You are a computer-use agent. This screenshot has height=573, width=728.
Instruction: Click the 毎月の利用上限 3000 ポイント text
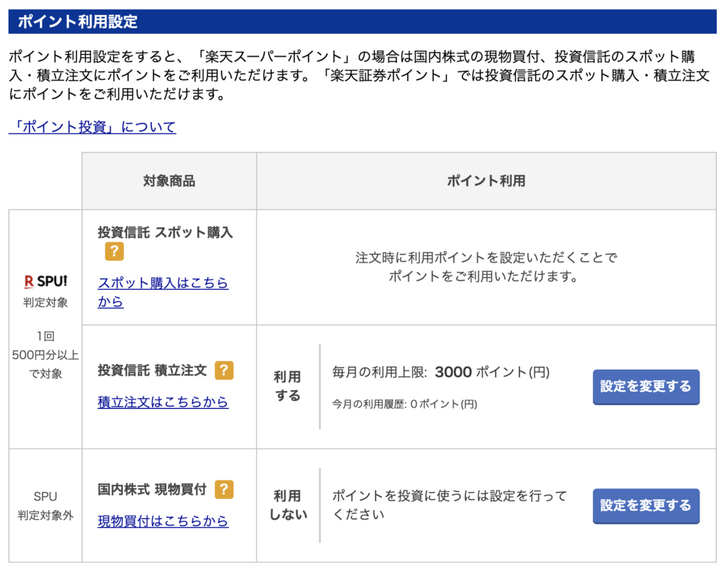coord(441,372)
